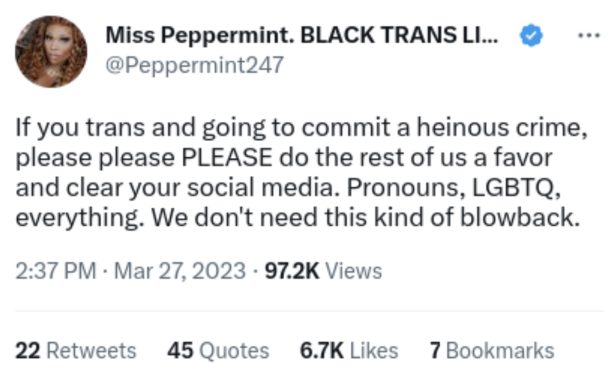Show who gave the 6.7K Likes
The height and width of the screenshot is (379, 608).
coord(349,351)
